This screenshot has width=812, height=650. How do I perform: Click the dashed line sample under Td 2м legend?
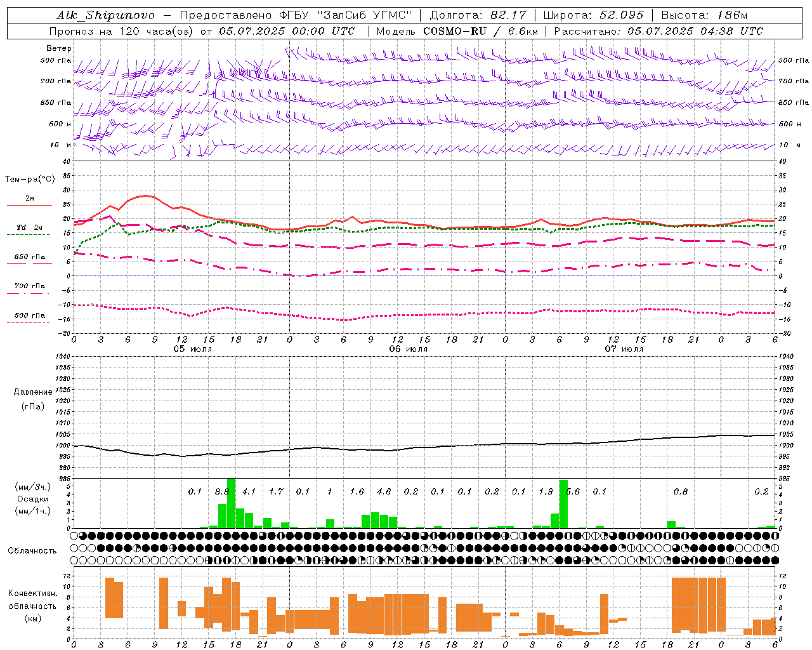(28, 234)
